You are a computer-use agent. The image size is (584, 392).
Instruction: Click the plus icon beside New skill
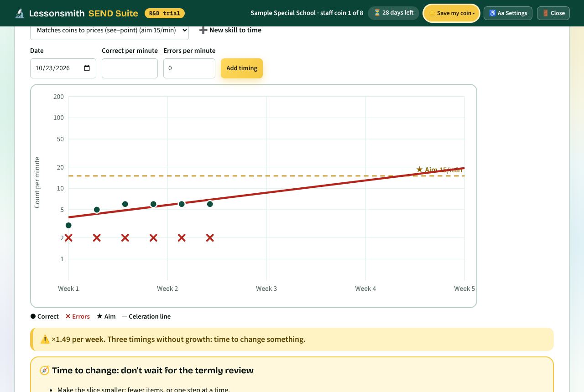tap(203, 30)
